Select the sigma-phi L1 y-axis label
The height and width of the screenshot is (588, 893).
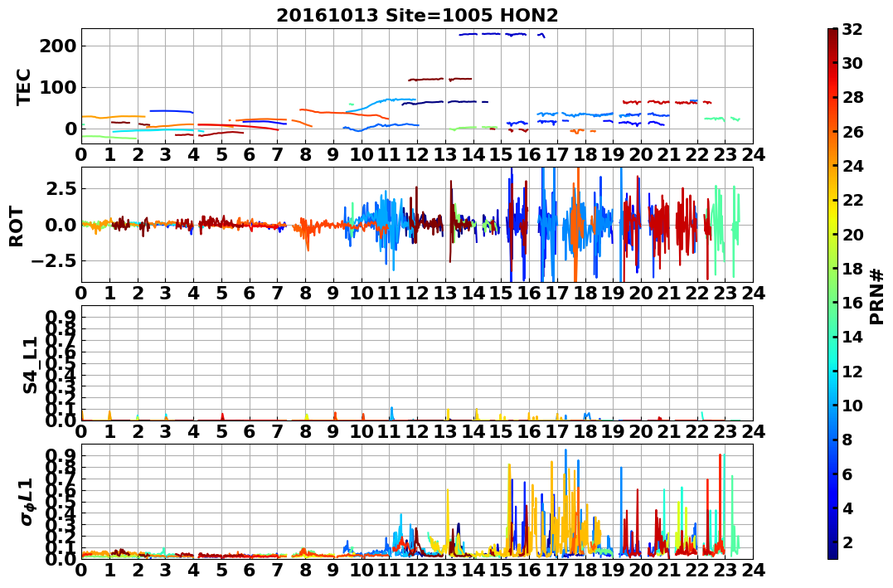point(27,502)
